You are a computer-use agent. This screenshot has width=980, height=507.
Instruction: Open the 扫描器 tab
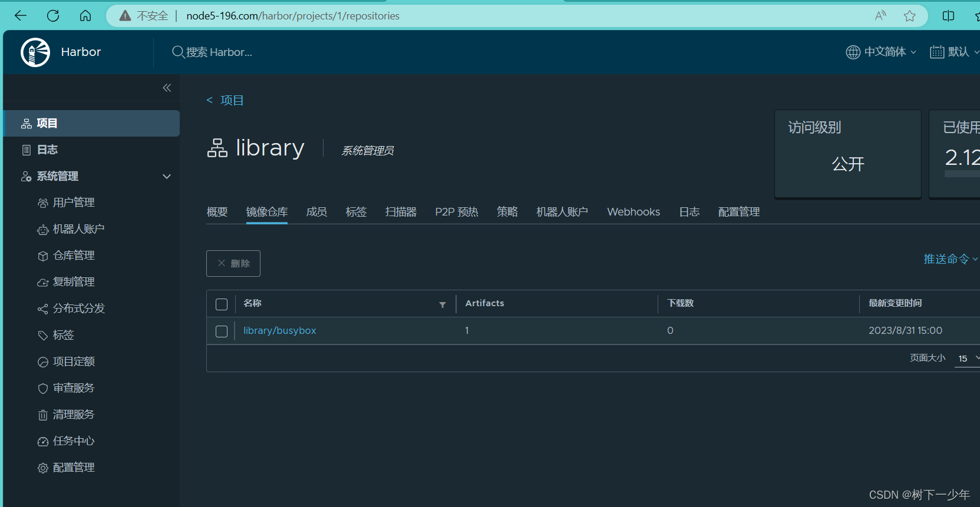pyautogui.click(x=401, y=212)
